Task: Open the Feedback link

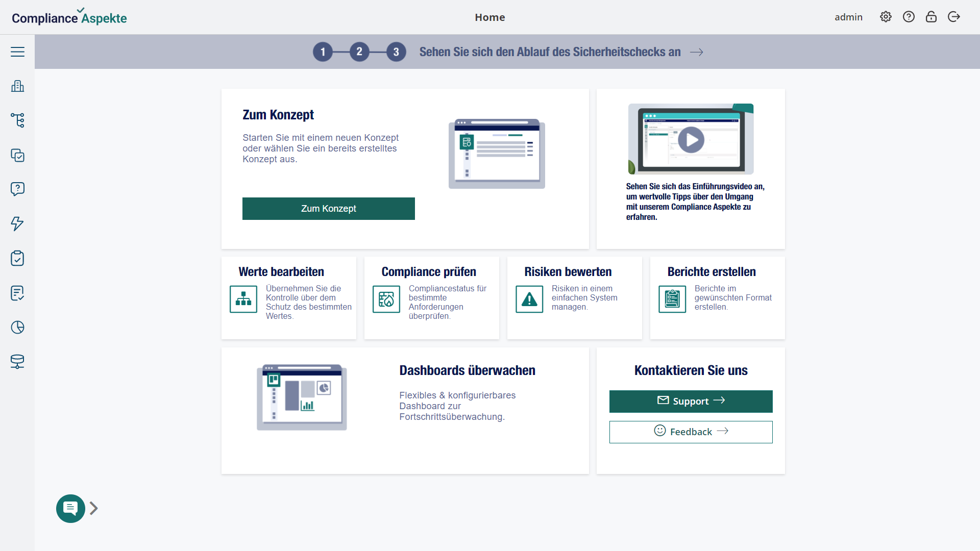Action: tap(691, 431)
